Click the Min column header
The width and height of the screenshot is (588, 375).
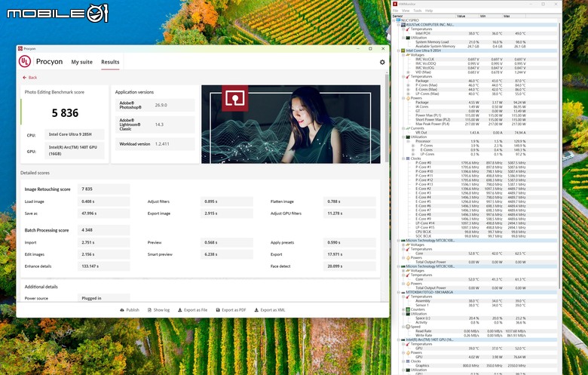click(x=491, y=16)
